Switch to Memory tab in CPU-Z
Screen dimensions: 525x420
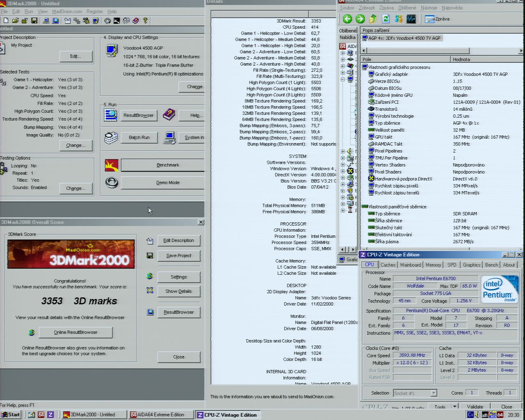coord(434,265)
